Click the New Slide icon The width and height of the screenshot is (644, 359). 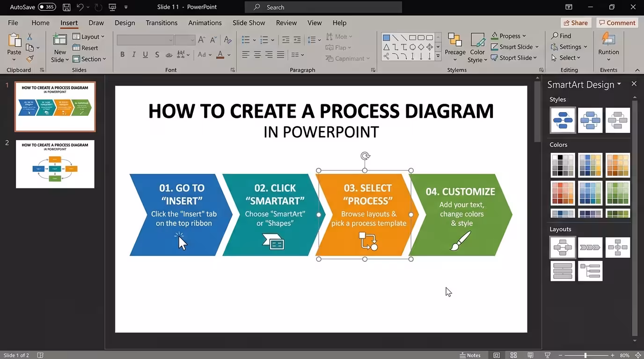pyautogui.click(x=60, y=40)
